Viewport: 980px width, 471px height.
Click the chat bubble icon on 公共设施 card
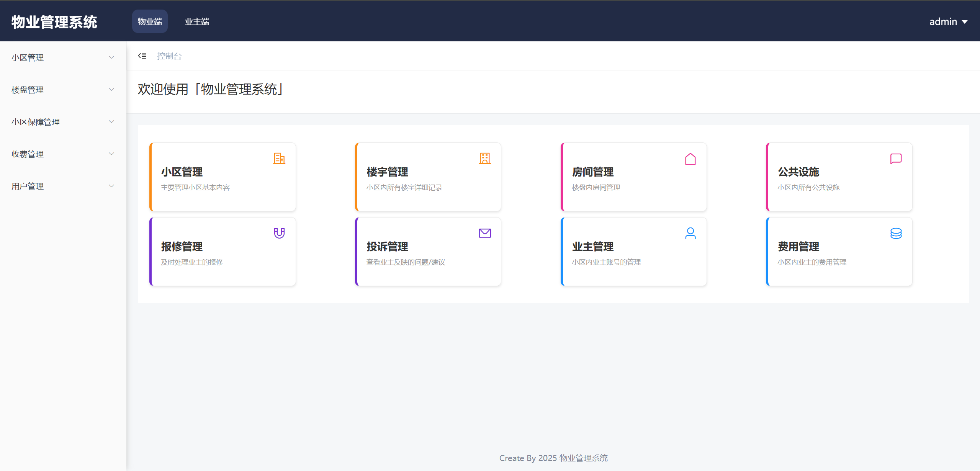point(896,159)
